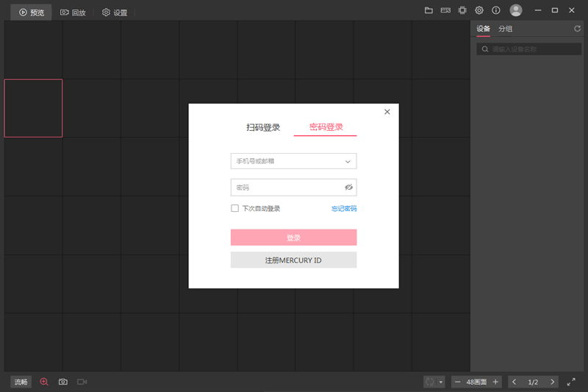Toggle password visibility eye icon
This screenshot has width=588, height=392.
coord(348,188)
